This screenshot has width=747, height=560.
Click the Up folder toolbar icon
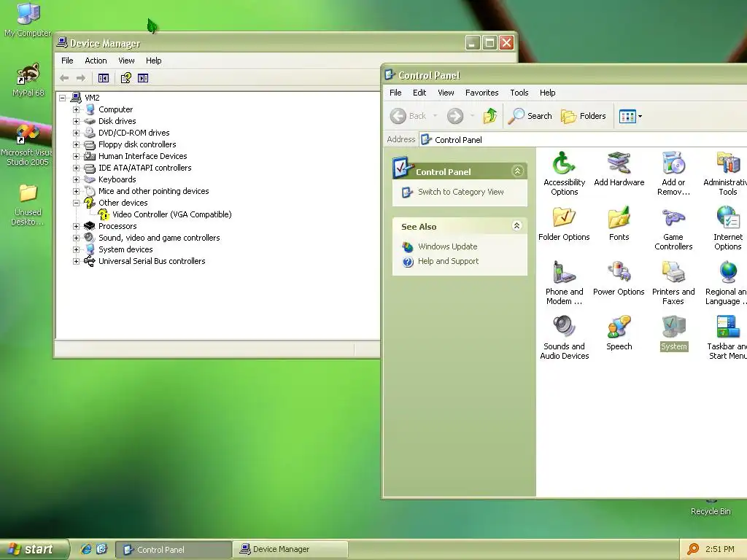(x=489, y=116)
